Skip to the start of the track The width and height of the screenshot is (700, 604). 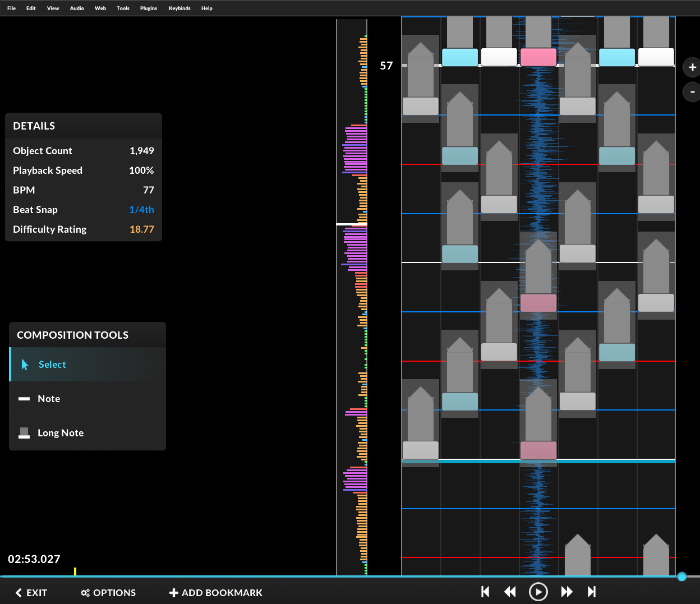[485, 592]
